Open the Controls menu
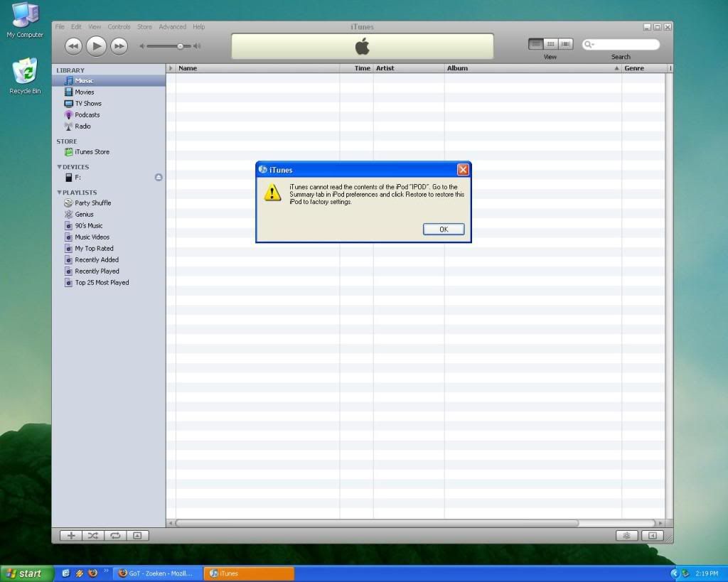This screenshot has width=728, height=582. click(119, 27)
